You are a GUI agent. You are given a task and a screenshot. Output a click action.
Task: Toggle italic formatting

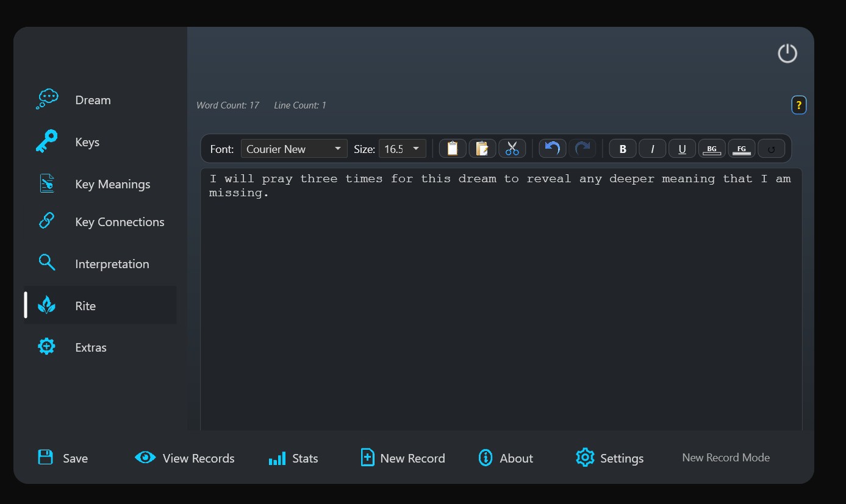[653, 149]
